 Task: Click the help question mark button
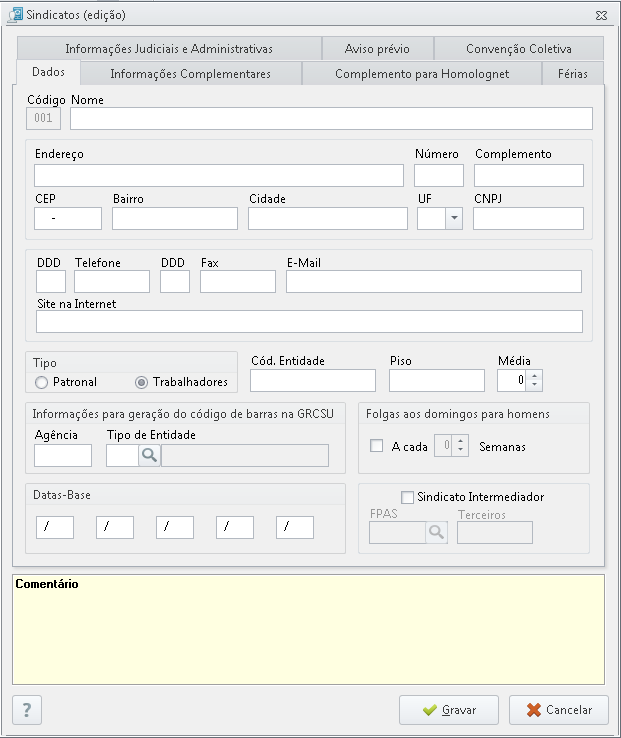(27, 710)
